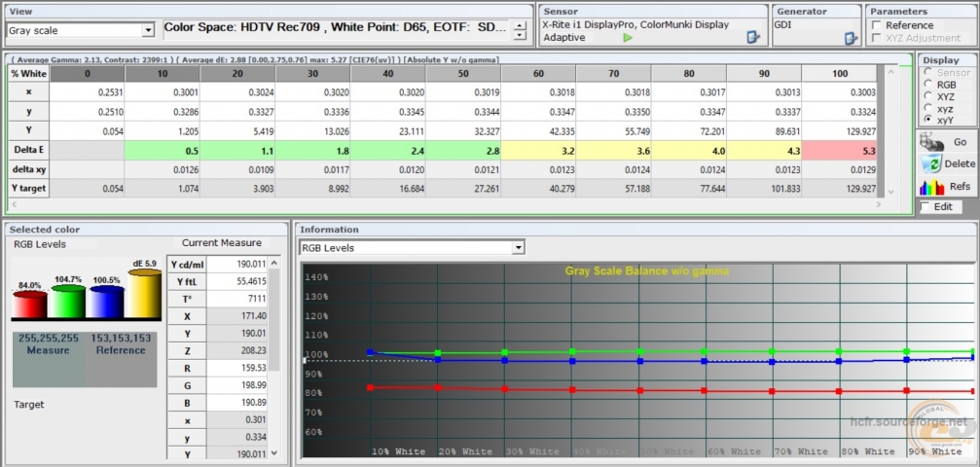The height and width of the screenshot is (467, 980).
Task: Click the R value 159.53
Action: [237, 369]
